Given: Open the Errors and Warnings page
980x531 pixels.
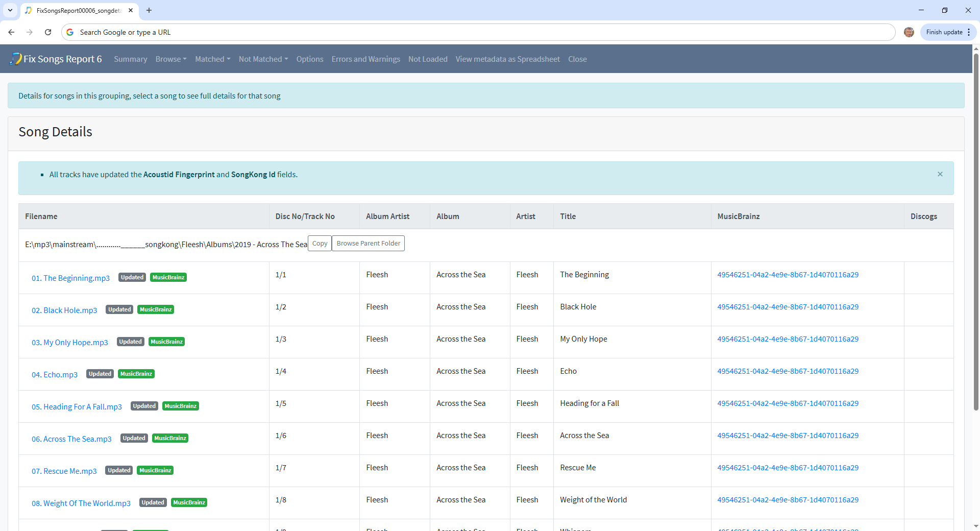Looking at the screenshot, I should tap(365, 59).
